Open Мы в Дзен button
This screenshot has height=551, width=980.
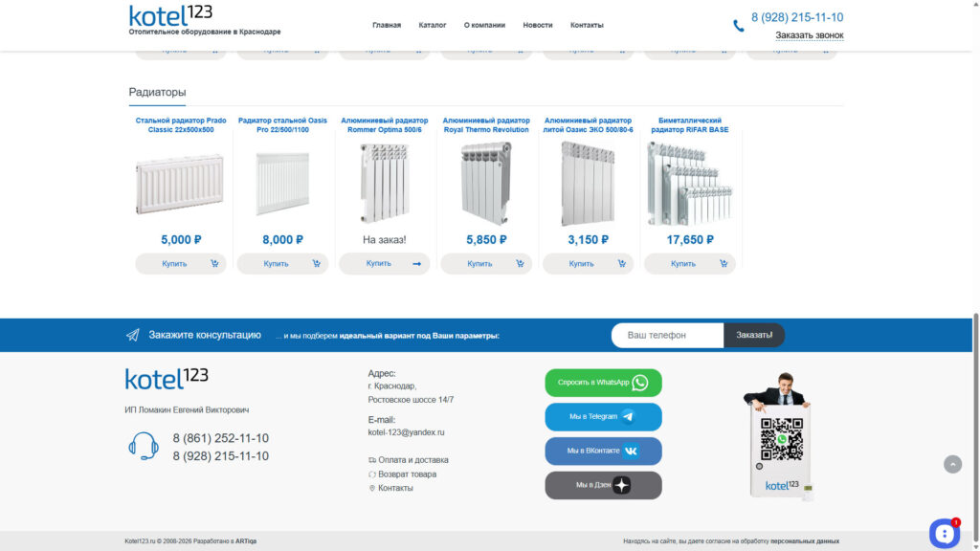pos(603,485)
